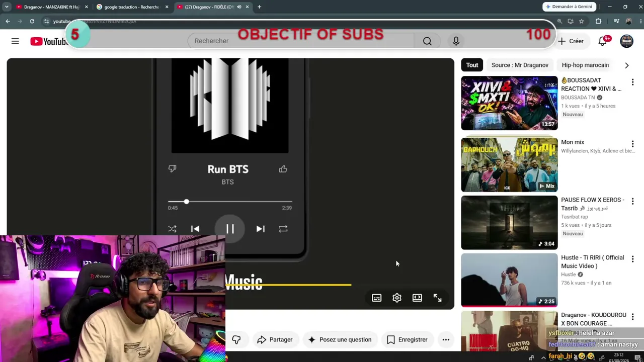Focus the Rechercher search field
Image resolution: width=644 pixels, height=362 pixels.
[x=301, y=41]
